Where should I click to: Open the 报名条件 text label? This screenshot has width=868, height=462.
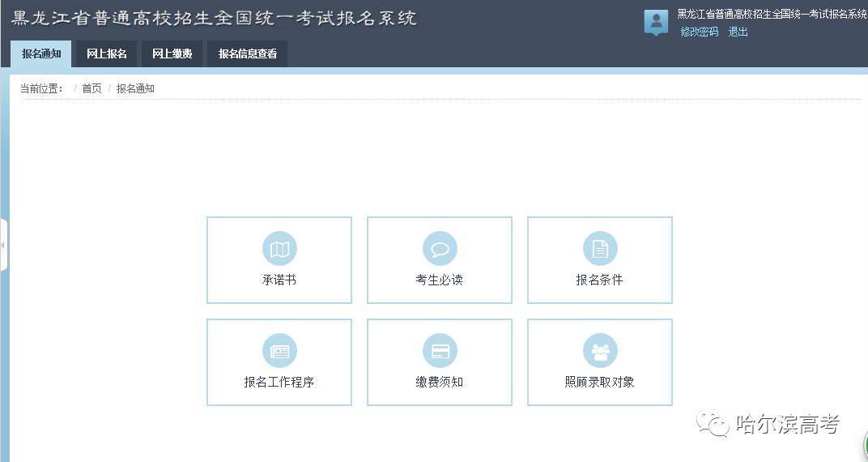tap(599, 280)
